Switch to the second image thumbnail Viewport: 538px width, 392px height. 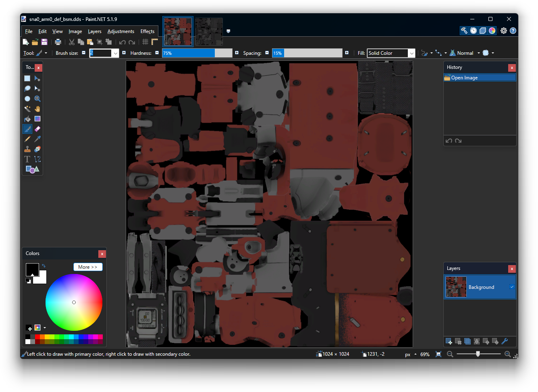(x=209, y=31)
